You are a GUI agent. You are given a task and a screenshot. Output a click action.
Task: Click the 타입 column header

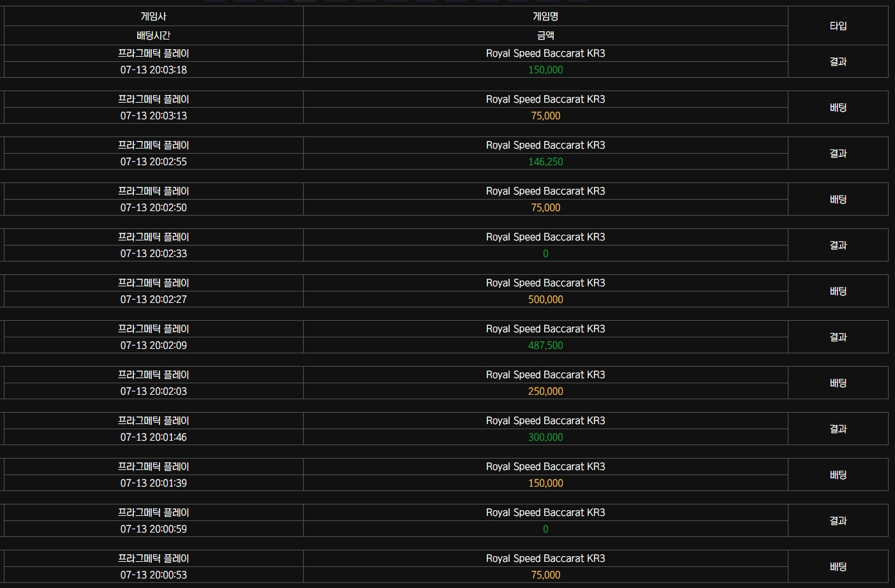point(838,26)
